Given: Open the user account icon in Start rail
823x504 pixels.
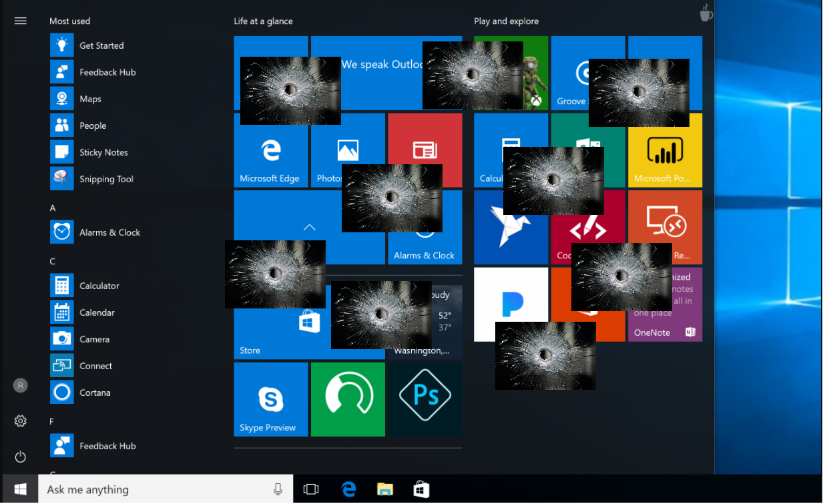Looking at the screenshot, I should click(x=21, y=385).
